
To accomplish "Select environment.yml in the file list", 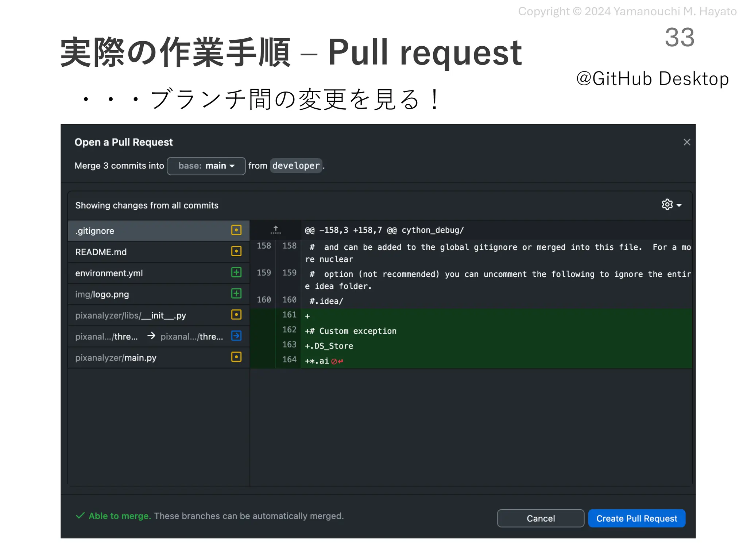I will [x=159, y=273].
